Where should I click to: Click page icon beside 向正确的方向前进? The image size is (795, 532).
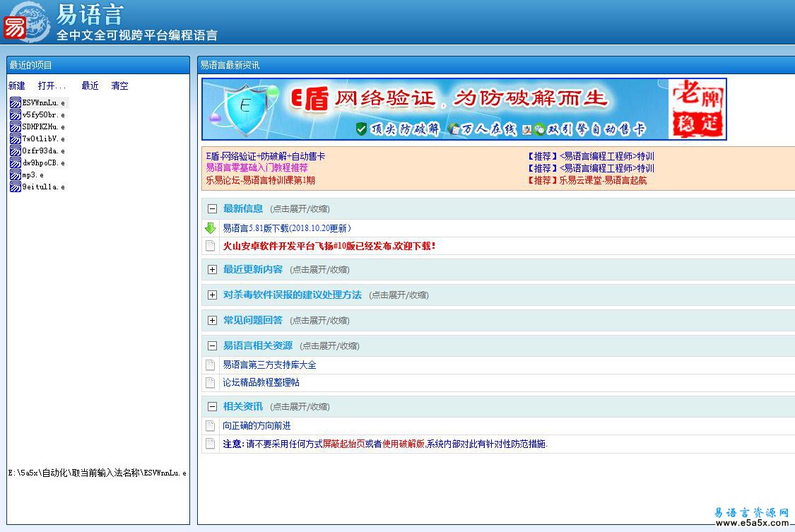[210, 425]
